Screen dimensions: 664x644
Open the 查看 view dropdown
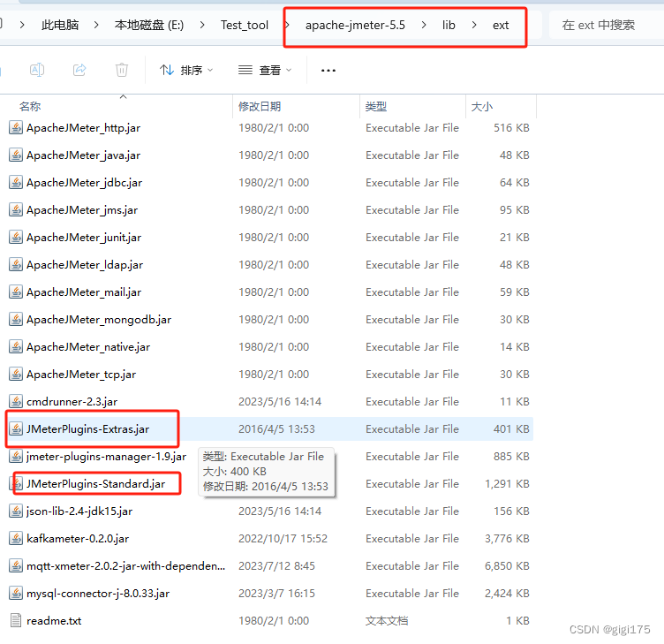click(x=265, y=70)
